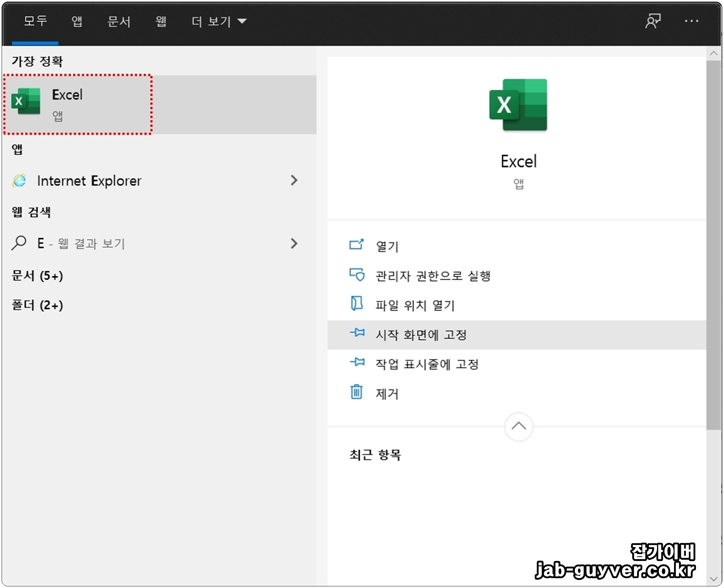Switch to the 앱 filter tab
Screen dimensions: 724x588
77,22
